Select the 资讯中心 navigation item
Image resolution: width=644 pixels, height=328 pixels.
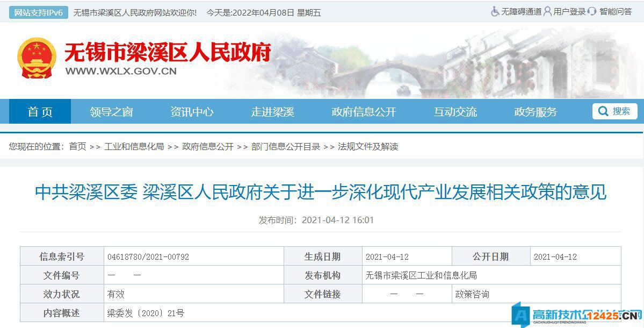192,111
